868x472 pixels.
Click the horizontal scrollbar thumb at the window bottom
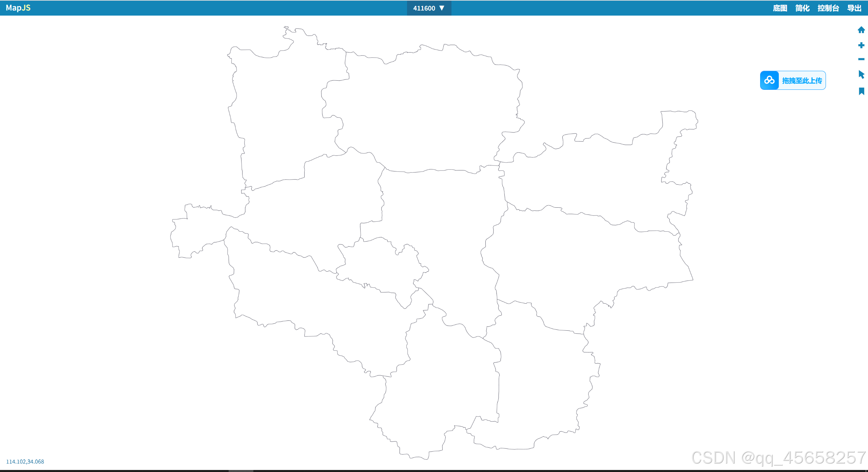(240, 471)
